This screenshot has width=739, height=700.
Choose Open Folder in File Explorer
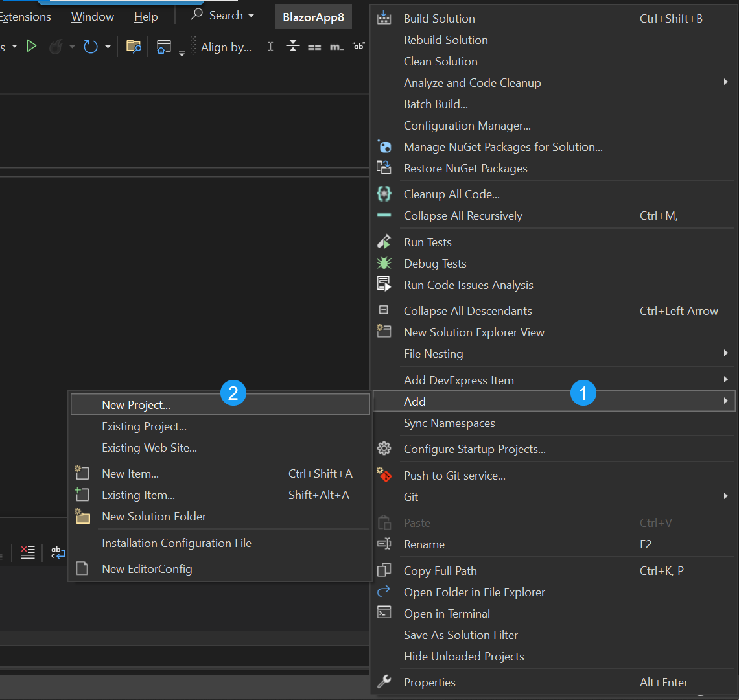tap(554, 592)
